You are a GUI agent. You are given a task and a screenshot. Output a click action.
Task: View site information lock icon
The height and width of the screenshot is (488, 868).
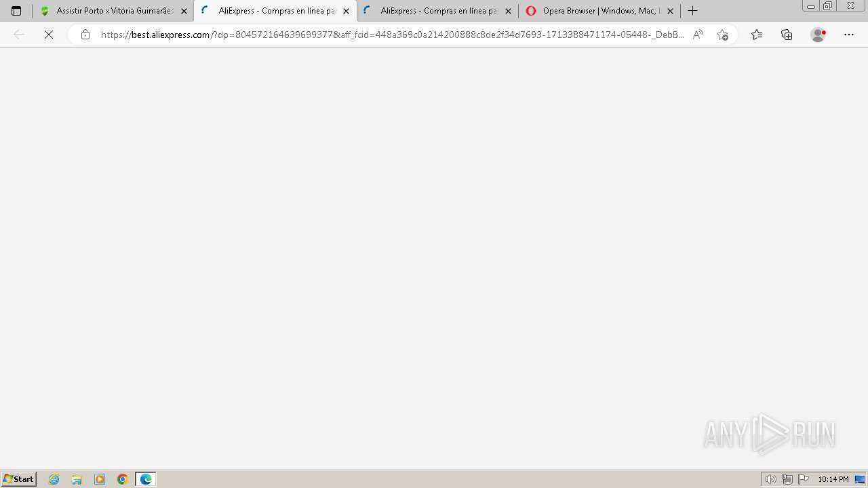85,35
